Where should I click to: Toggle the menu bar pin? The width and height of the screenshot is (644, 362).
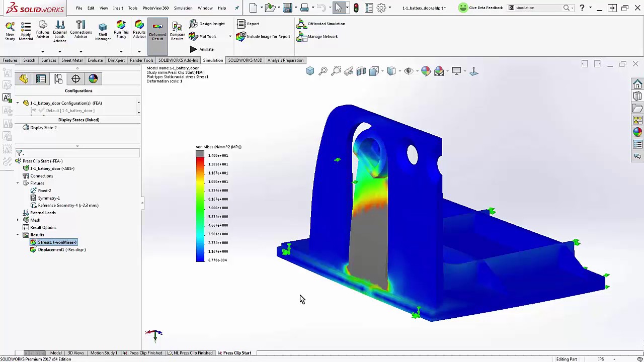tap(237, 8)
